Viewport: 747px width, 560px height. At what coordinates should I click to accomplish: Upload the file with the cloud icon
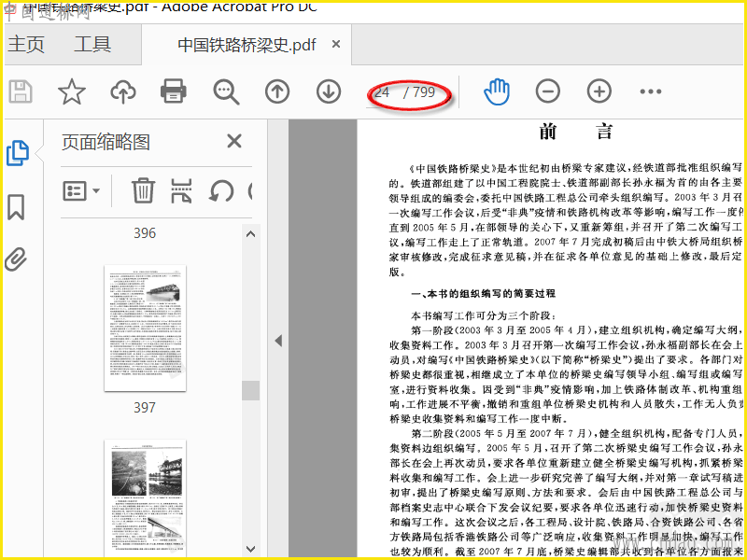pyautogui.click(x=123, y=91)
